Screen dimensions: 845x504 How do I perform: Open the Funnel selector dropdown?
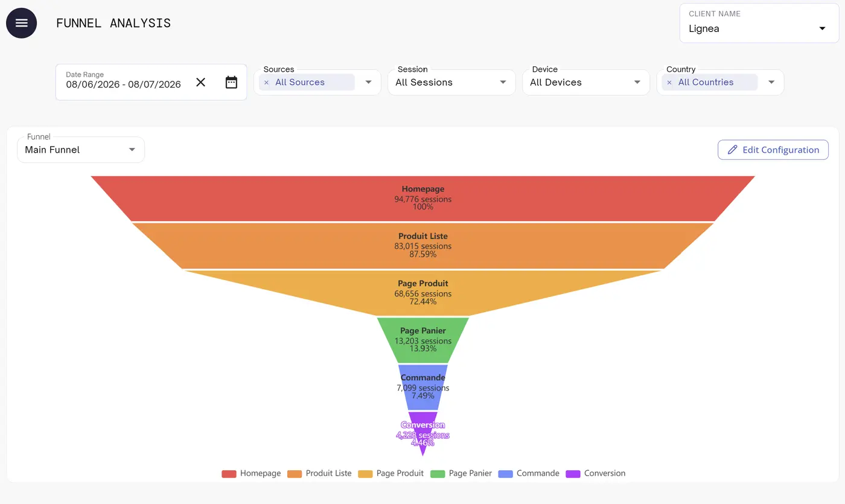pos(81,150)
